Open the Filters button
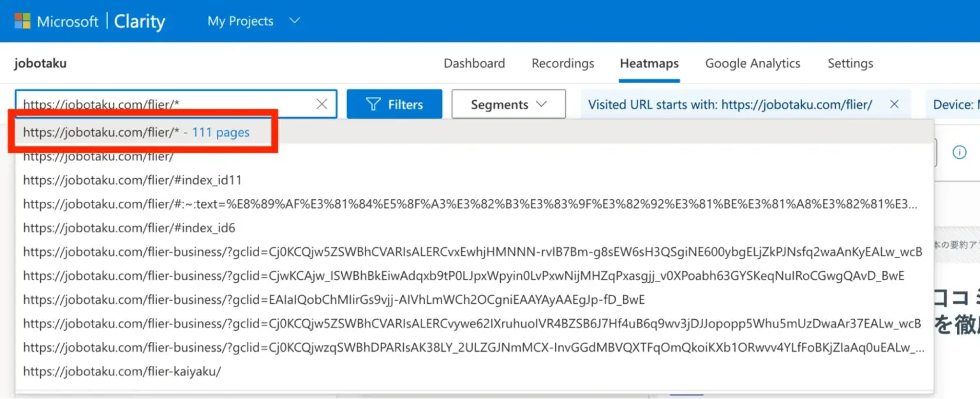The width and height of the screenshot is (980, 399). click(x=394, y=104)
